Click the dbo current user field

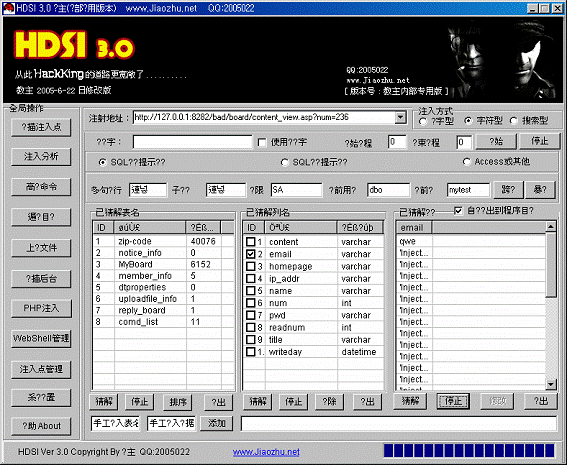point(388,190)
